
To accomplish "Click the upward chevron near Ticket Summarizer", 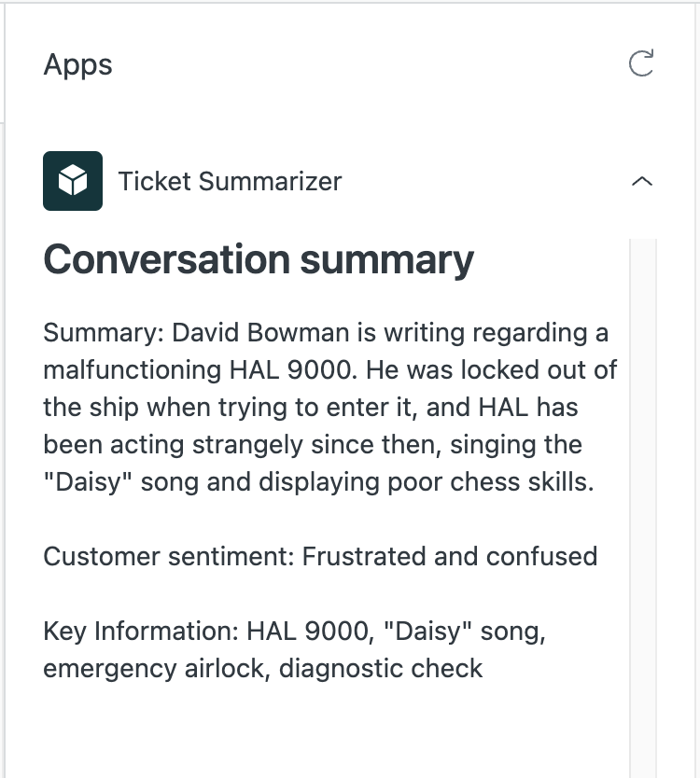I will coord(642,181).
